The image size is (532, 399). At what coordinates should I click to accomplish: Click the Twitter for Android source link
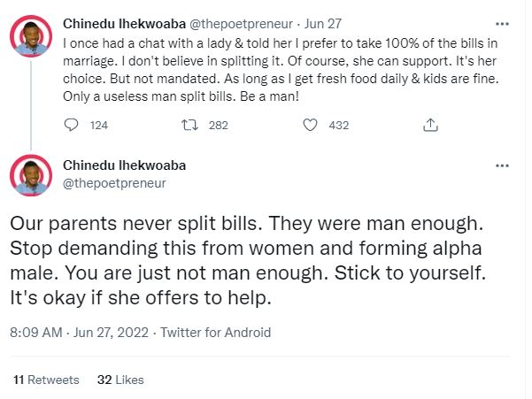(x=215, y=334)
